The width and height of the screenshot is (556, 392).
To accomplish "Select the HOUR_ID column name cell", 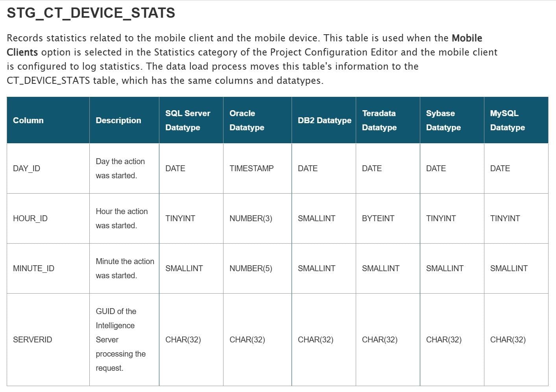I will (x=30, y=218).
